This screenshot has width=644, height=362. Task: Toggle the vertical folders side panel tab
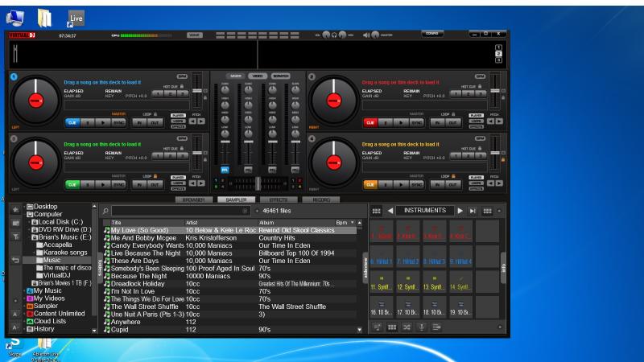pyautogui.click(x=99, y=268)
